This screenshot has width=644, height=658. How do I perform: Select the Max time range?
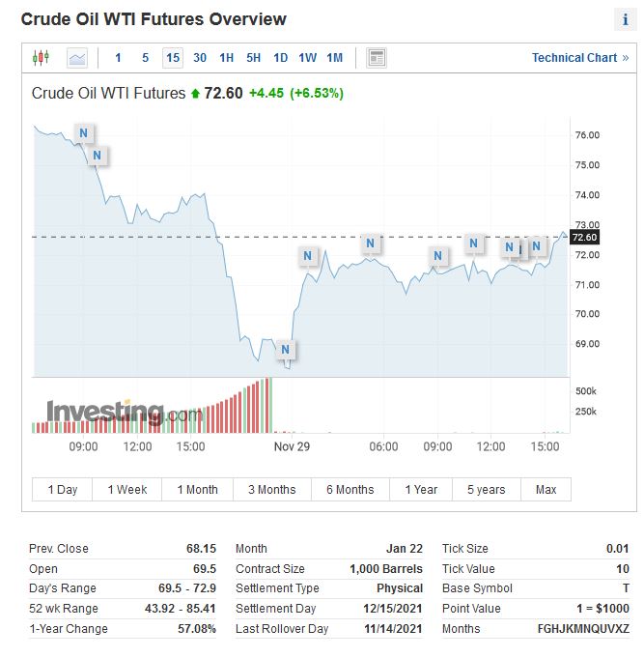[546, 490]
